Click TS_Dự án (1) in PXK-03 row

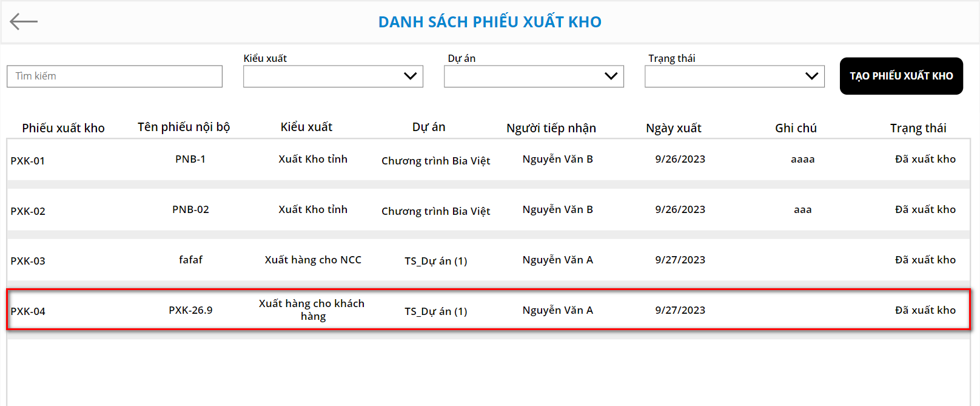[x=435, y=261]
